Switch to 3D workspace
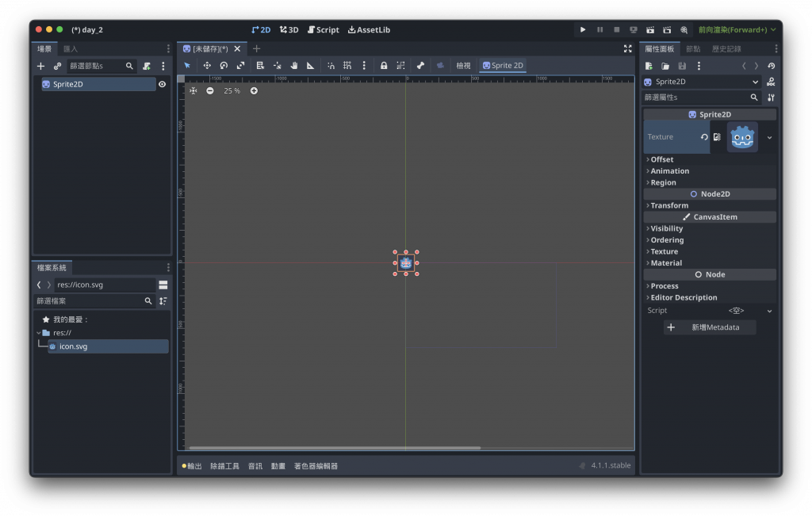Viewport: 812px width, 516px height. (289, 30)
